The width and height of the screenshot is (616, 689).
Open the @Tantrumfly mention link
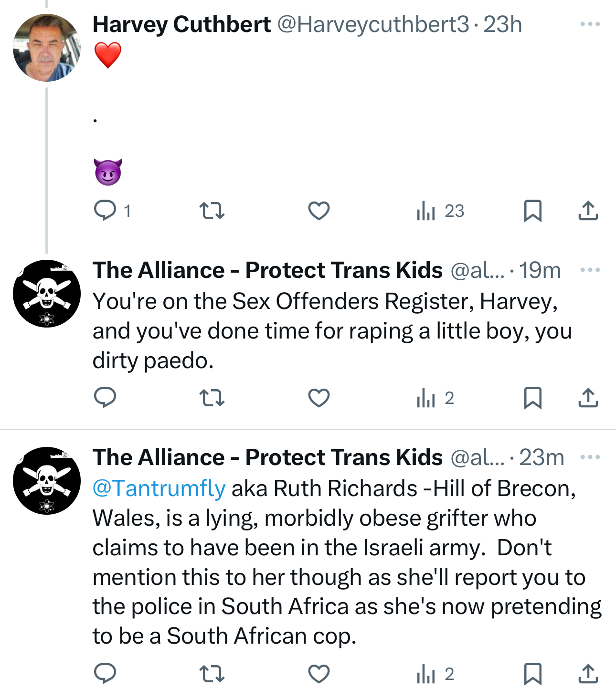click(159, 488)
